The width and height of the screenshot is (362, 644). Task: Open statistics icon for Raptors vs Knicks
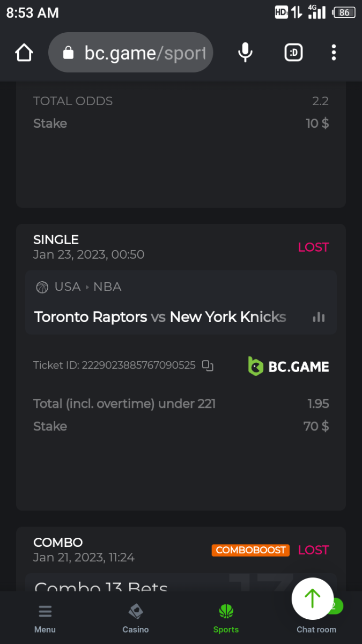(319, 317)
